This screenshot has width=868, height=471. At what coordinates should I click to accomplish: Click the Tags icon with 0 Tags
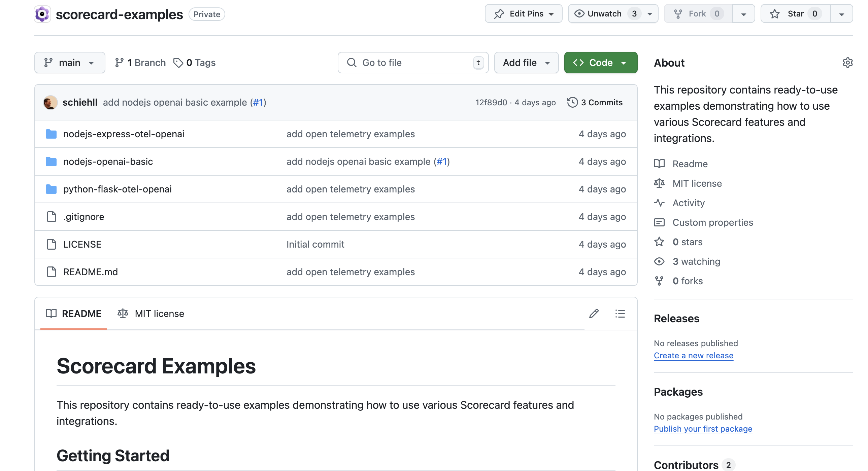coord(178,63)
